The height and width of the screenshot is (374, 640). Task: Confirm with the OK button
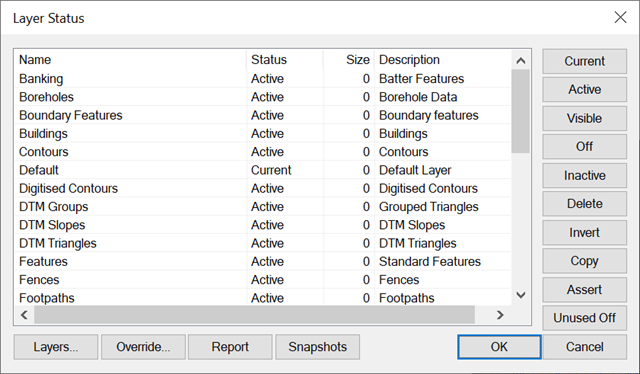(500, 347)
